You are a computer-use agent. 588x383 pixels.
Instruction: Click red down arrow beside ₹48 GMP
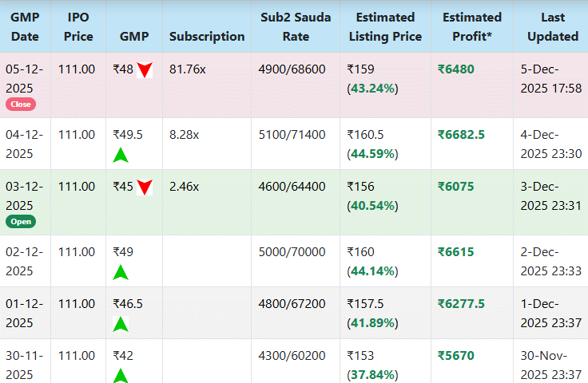145,70
